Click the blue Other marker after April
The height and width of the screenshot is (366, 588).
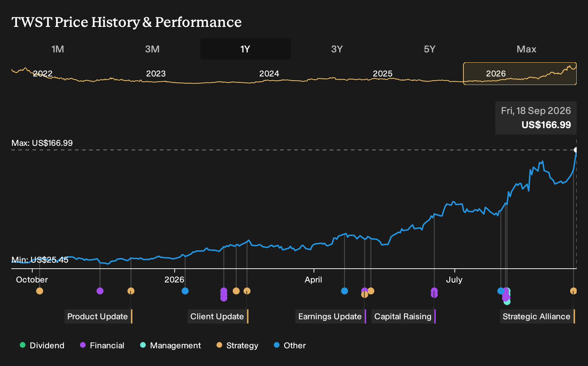(345, 291)
